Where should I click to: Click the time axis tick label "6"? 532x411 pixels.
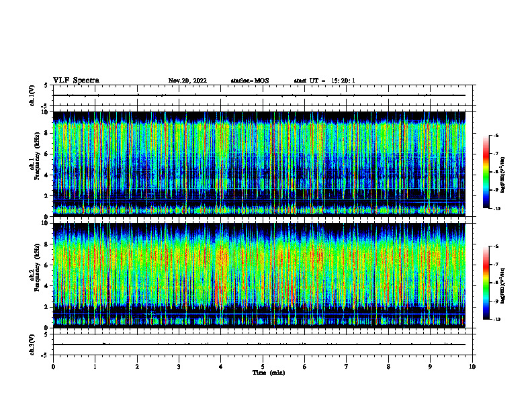coord(305,367)
